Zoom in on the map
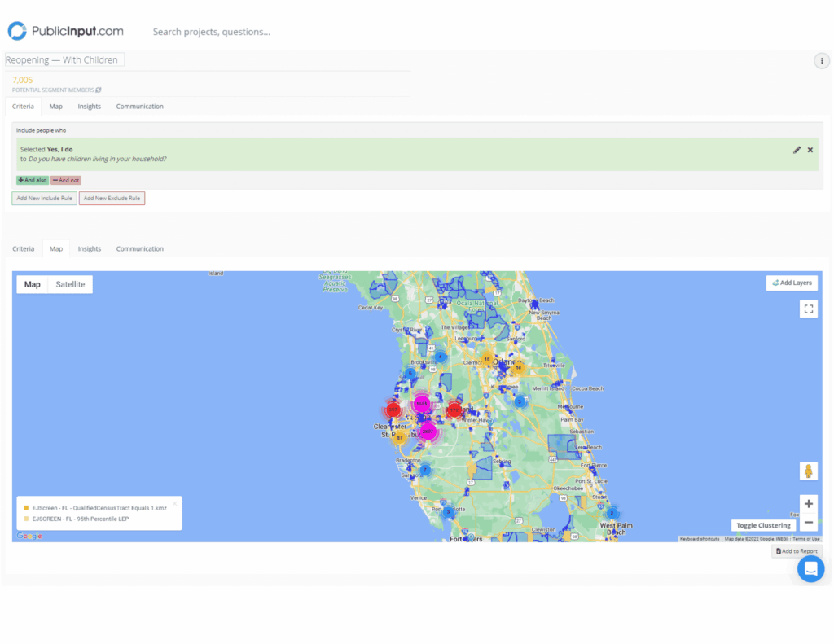This screenshot has height=644, width=834. [808, 503]
